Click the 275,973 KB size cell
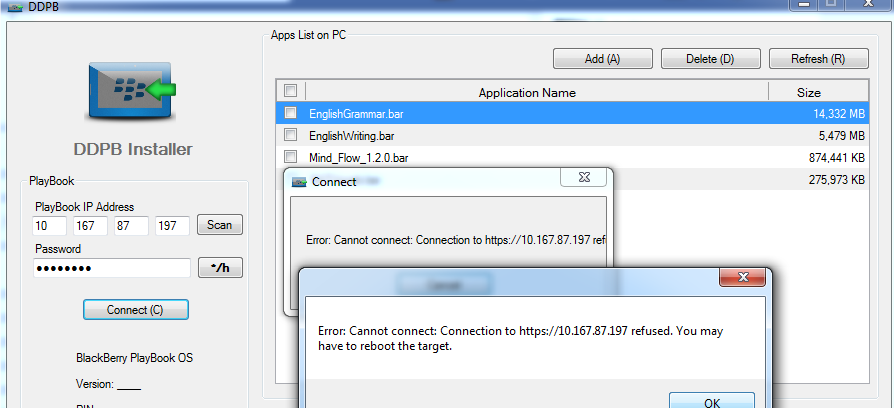The image size is (894, 408). point(837,180)
